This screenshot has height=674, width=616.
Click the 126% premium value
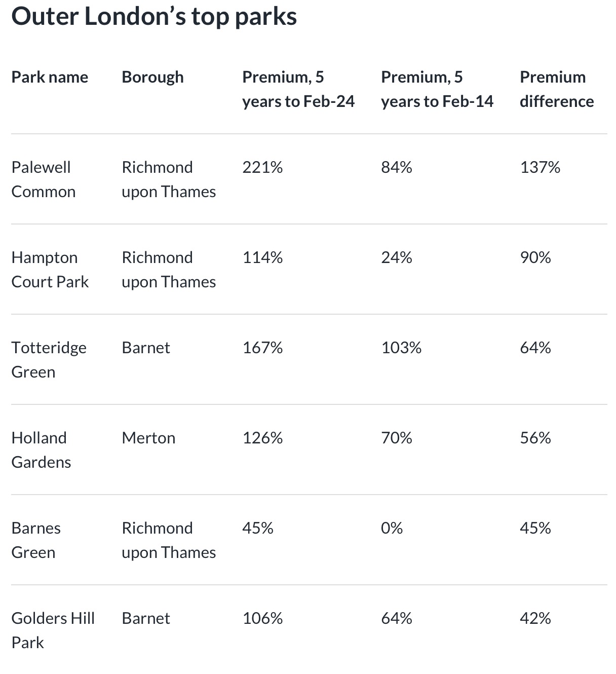[x=262, y=438]
